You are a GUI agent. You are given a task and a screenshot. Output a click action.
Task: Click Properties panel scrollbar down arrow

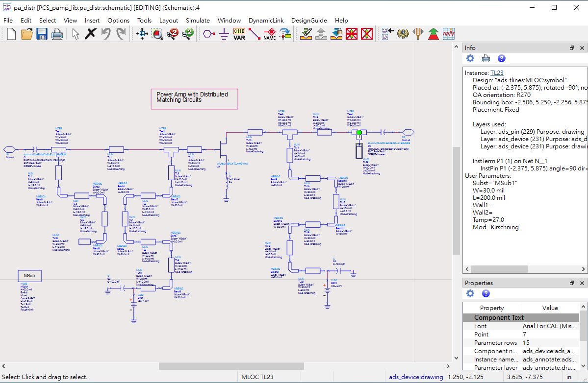[583, 366]
